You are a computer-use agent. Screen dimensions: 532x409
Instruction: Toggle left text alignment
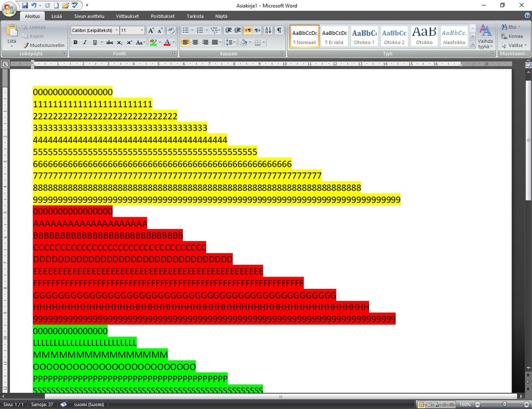[x=186, y=43]
